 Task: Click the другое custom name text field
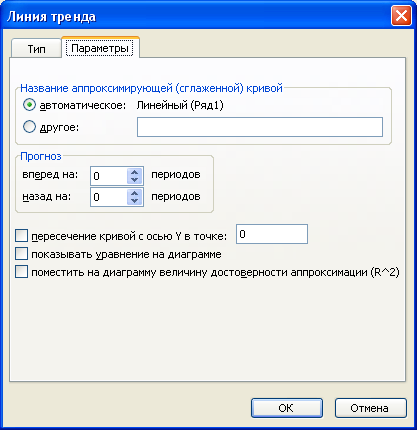pos(260,127)
